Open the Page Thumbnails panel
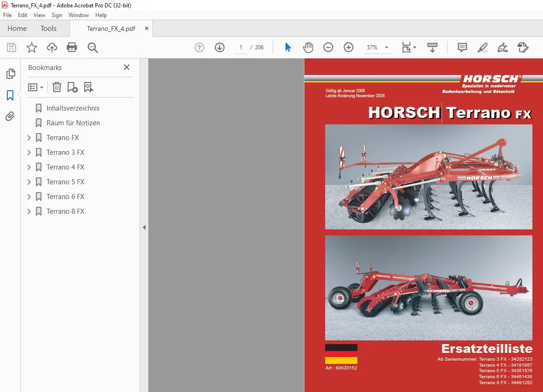The width and height of the screenshot is (543, 392). click(x=11, y=73)
